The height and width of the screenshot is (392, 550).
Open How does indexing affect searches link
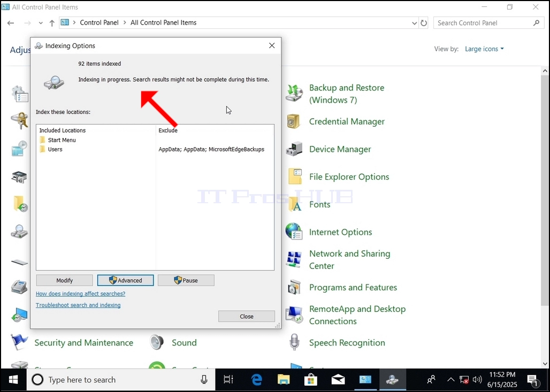click(80, 294)
